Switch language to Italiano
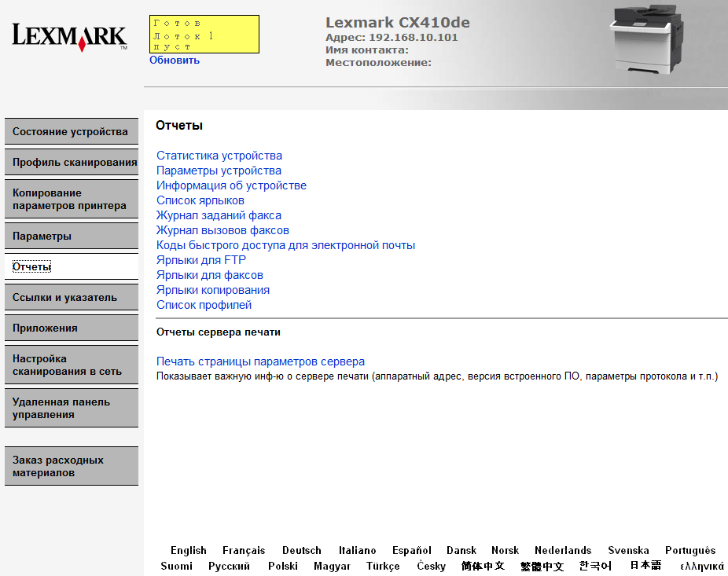This screenshot has height=576, width=728. [357, 551]
